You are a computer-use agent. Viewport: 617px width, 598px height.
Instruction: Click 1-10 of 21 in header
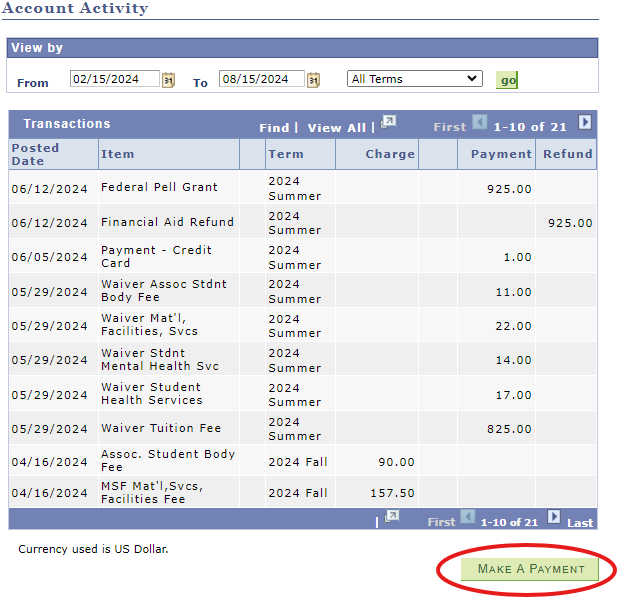click(530, 127)
